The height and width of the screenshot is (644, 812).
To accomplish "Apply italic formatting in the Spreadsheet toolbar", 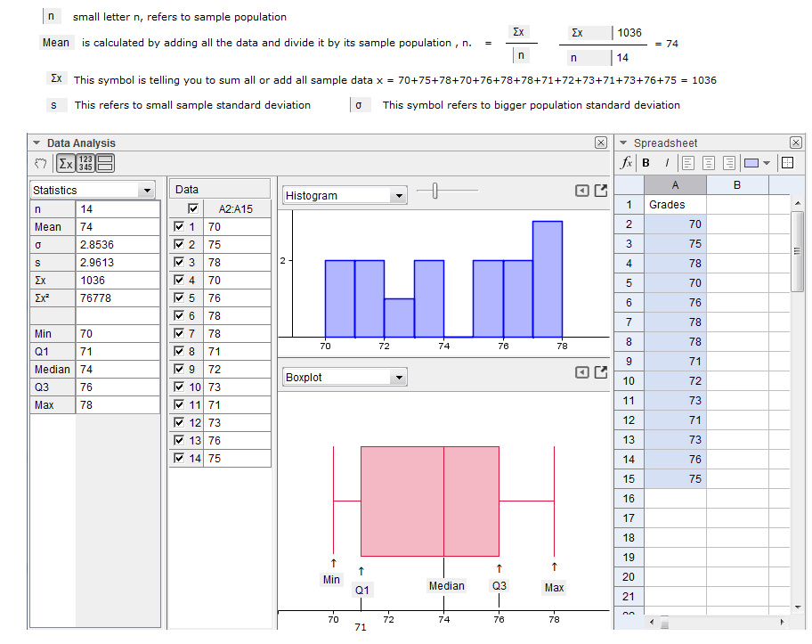I will click(667, 163).
